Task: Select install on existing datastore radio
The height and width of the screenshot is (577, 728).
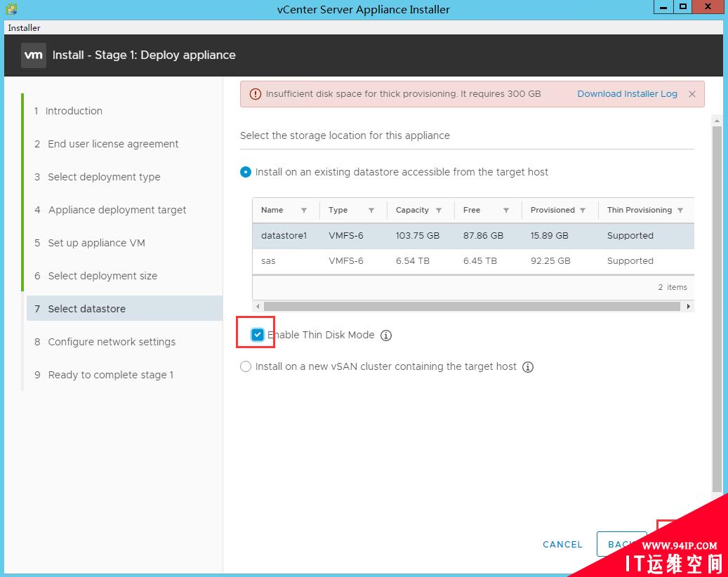Action: 246,172
